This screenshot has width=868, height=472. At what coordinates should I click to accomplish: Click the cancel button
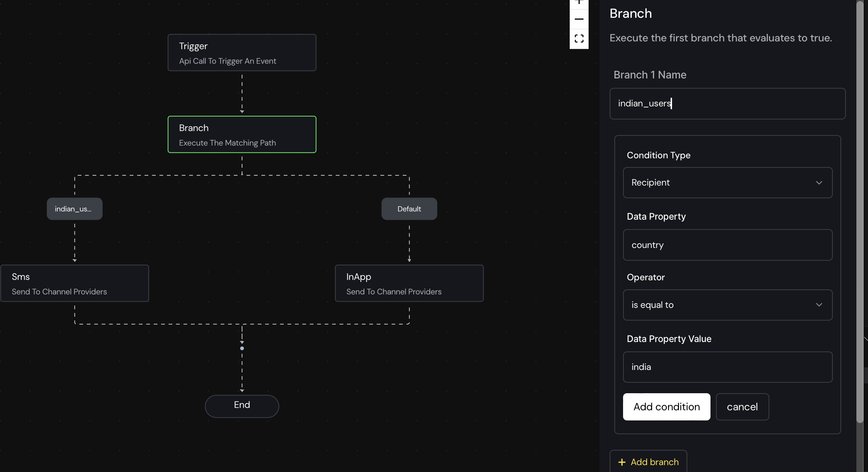[742, 407]
